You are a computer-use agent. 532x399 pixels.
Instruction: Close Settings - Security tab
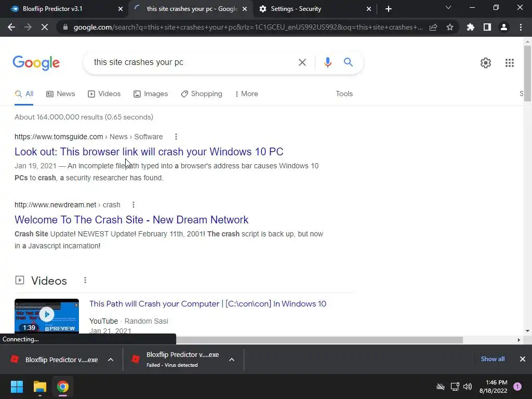click(369, 9)
